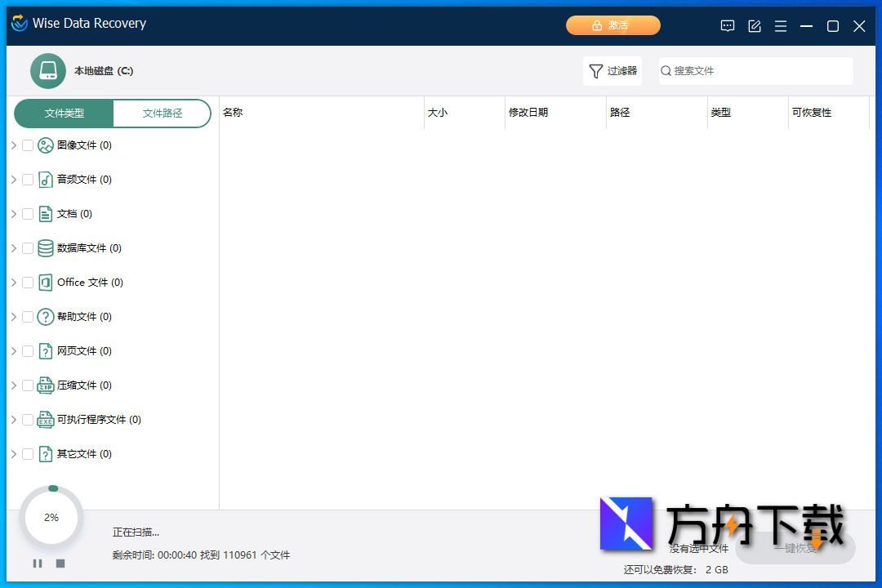Expand the 帮助文件 tree node
Viewport: 882px width, 588px height.
pos(14,316)
